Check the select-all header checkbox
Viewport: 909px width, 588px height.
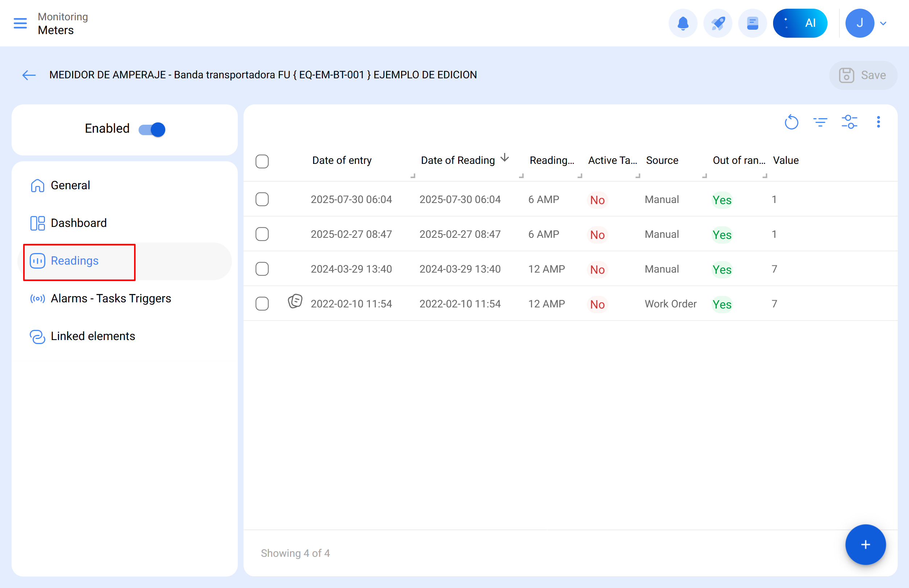point(262,161)
